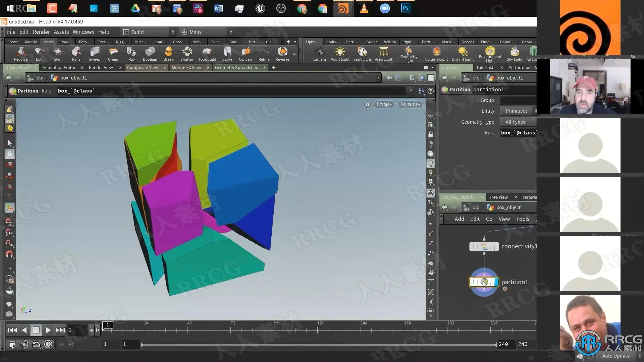The height and width of the screenshot is (362, 644).
Task: Open the Persp viewport dropdown
Action: coord(384,104)
